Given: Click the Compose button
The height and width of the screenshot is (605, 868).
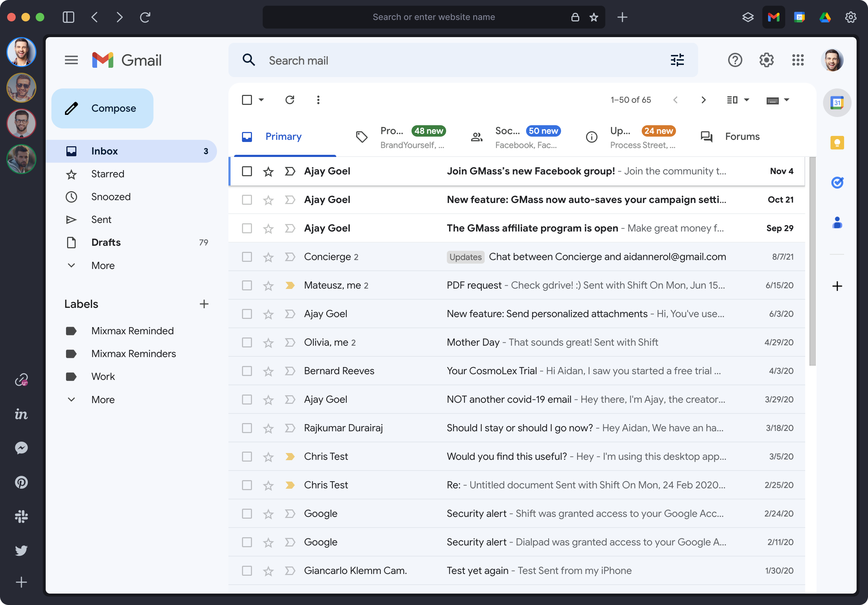Looking at the screenshot, I should click(x=101, y=108).
